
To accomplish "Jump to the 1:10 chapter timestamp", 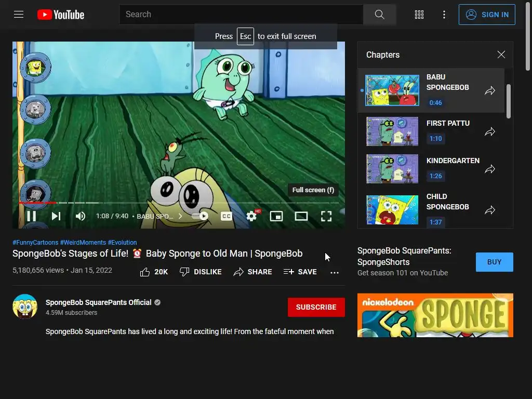I will click(436, 138).
